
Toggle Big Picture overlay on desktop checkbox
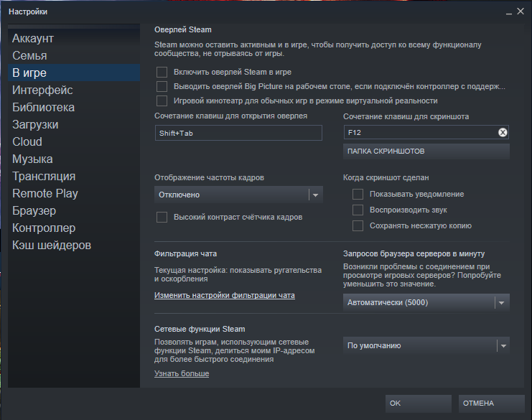click(x=162, y=86)
